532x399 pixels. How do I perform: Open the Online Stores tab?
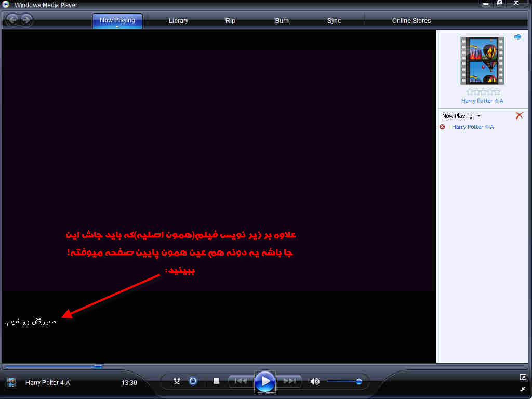coord(411,21)
